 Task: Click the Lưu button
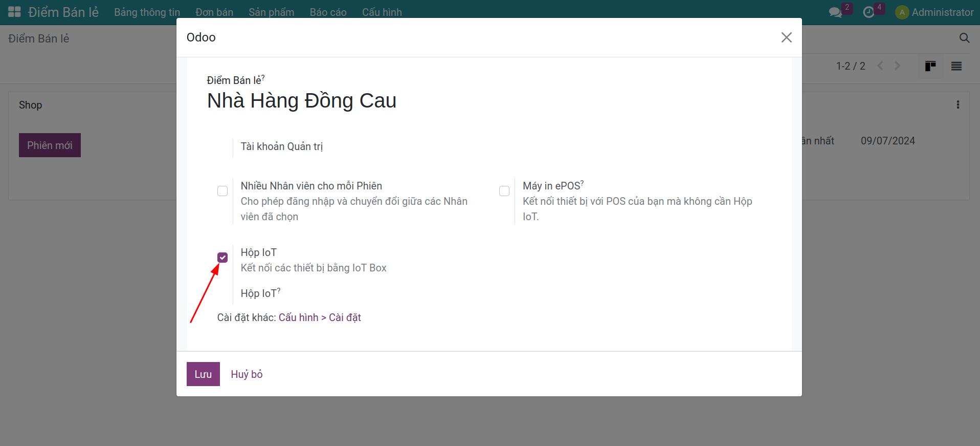[x=203, y=374]
